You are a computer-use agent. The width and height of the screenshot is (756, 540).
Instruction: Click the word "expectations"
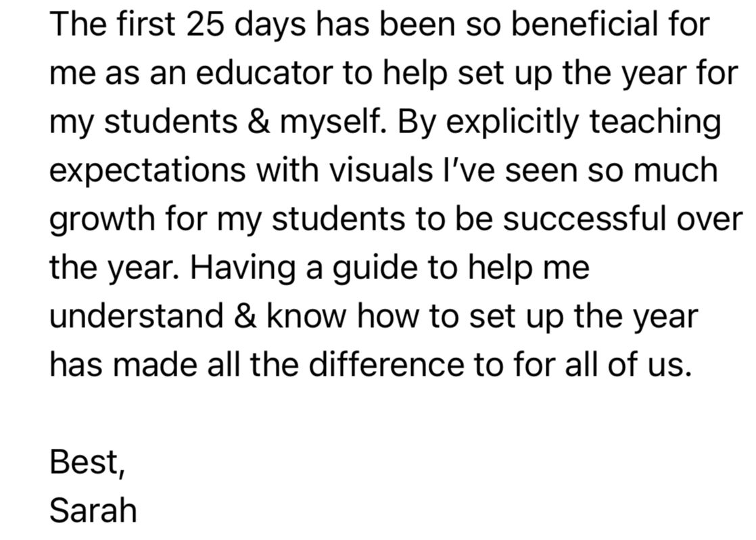coord(147,170)
